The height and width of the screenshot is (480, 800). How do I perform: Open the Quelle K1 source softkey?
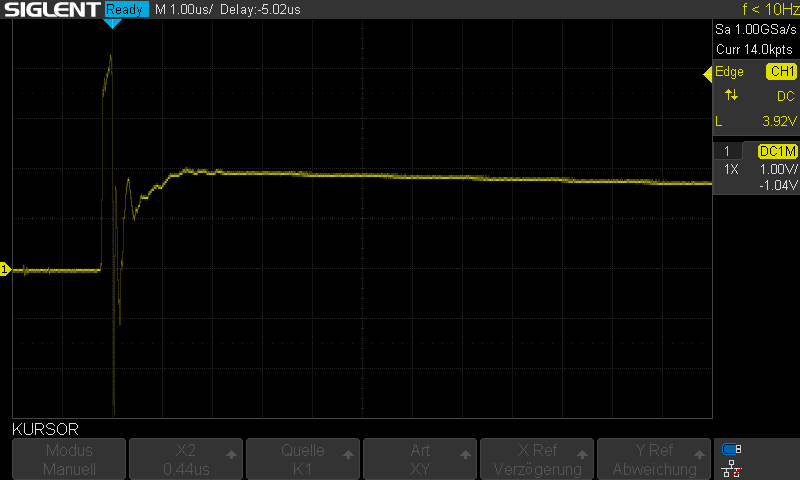pos(303,459)
